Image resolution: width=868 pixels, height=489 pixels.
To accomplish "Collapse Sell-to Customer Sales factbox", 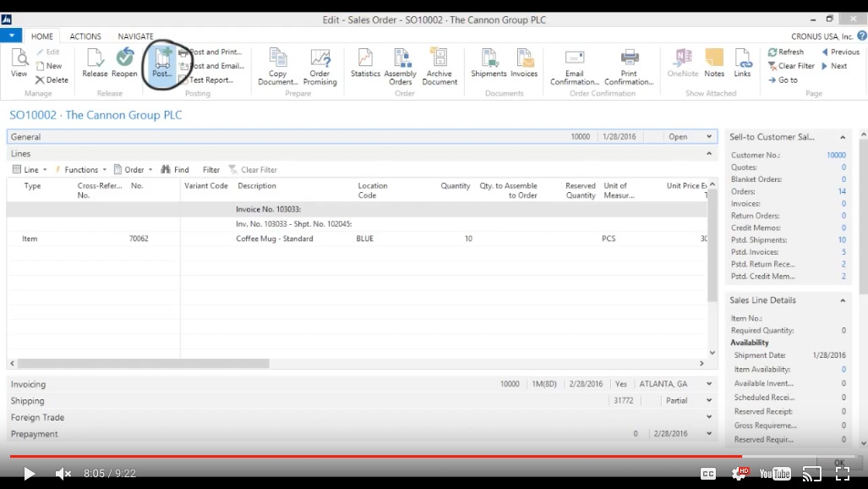I will pyautogui.click(x=843, y=137).
